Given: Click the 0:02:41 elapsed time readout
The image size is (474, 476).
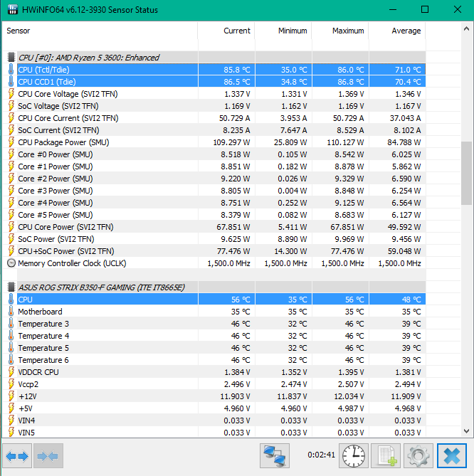Looking at the screenshot, I should point(321,455).
